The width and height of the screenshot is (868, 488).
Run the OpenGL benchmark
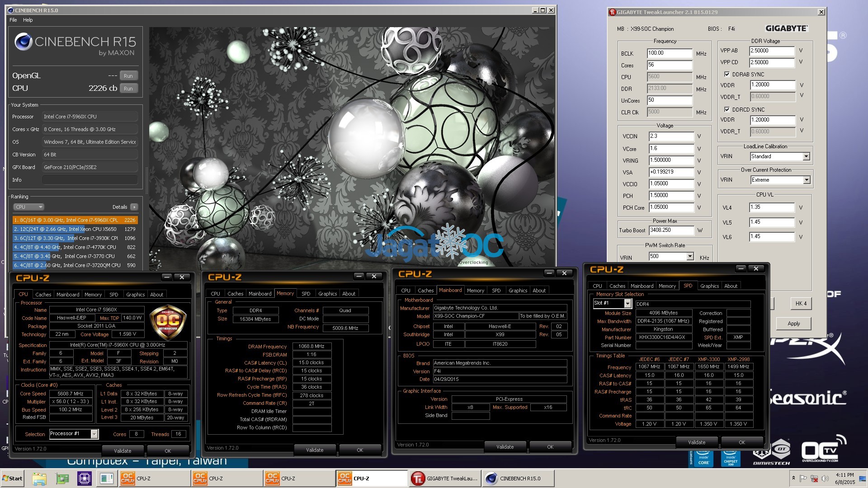[x=128, y=76]
